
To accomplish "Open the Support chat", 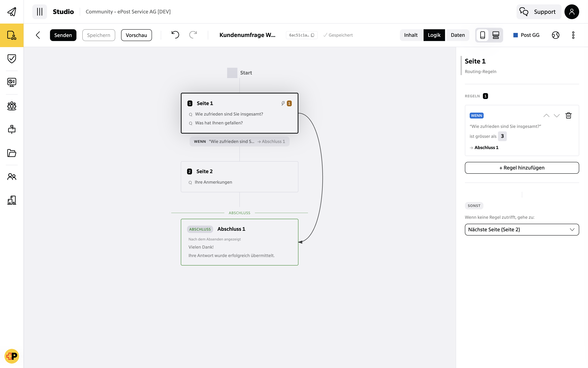I will point(539,12).
